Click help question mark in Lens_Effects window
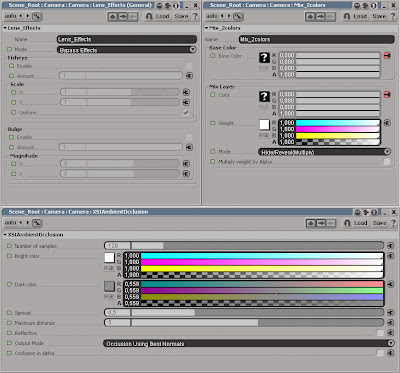 (195, 16)
